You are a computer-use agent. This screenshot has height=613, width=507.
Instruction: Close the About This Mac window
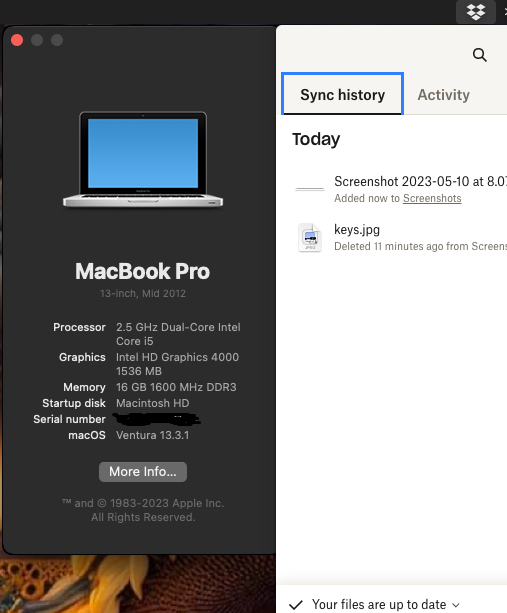coord(17,40)
